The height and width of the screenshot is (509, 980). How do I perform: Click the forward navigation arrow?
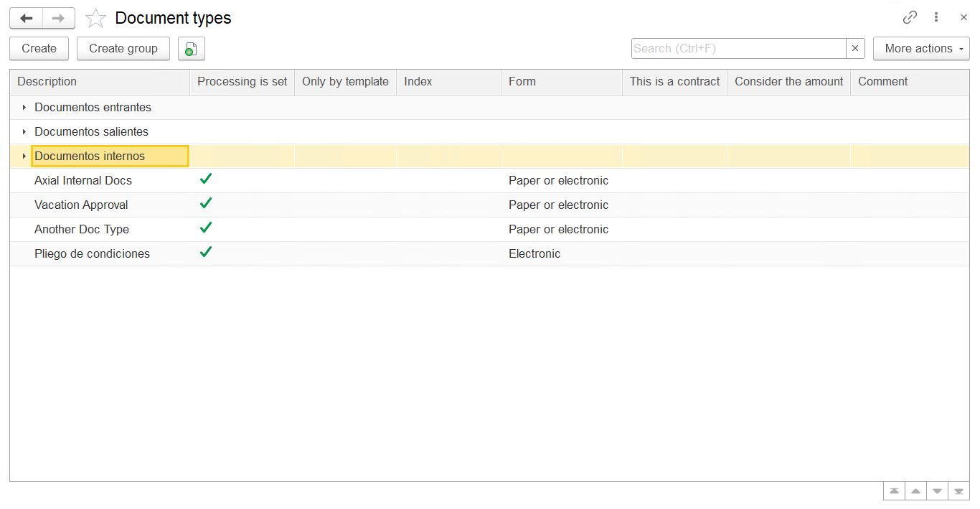tap(59, 18)
